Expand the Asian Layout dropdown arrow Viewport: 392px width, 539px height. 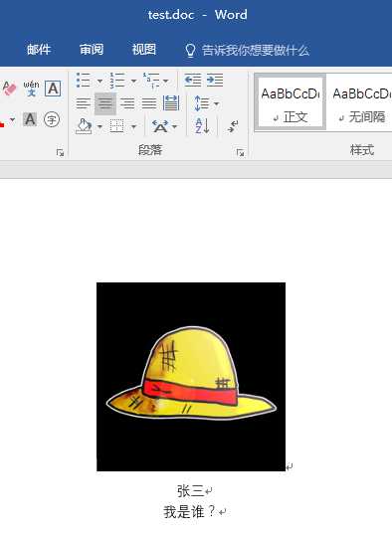[175, 127]
